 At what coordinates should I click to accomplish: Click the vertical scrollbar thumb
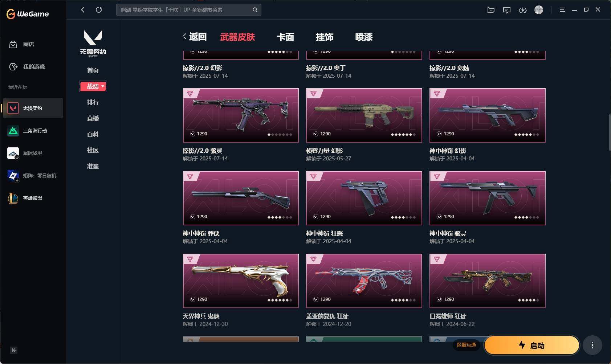point(610,132)
